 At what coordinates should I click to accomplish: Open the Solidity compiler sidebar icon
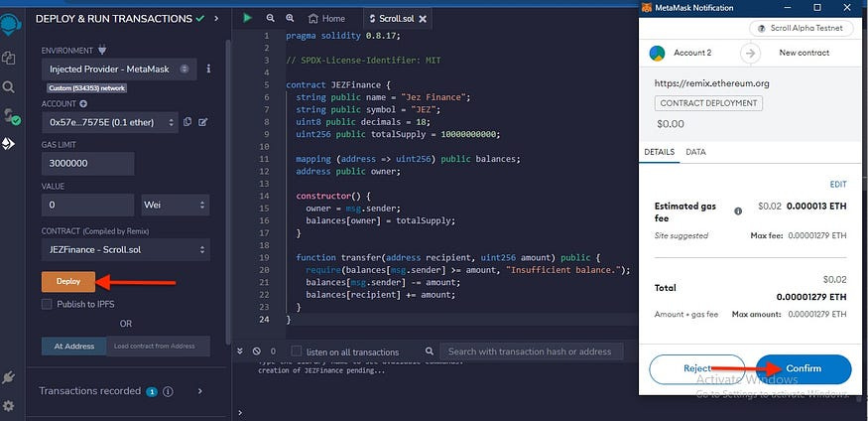coord(11,116)
